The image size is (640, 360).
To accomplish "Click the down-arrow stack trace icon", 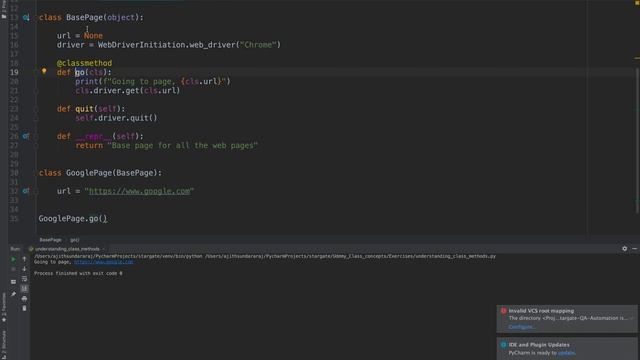I will point(24,269).
